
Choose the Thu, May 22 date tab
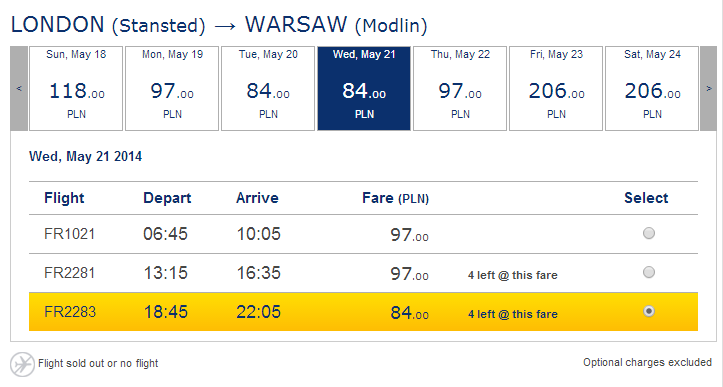[x=460, y=88]
